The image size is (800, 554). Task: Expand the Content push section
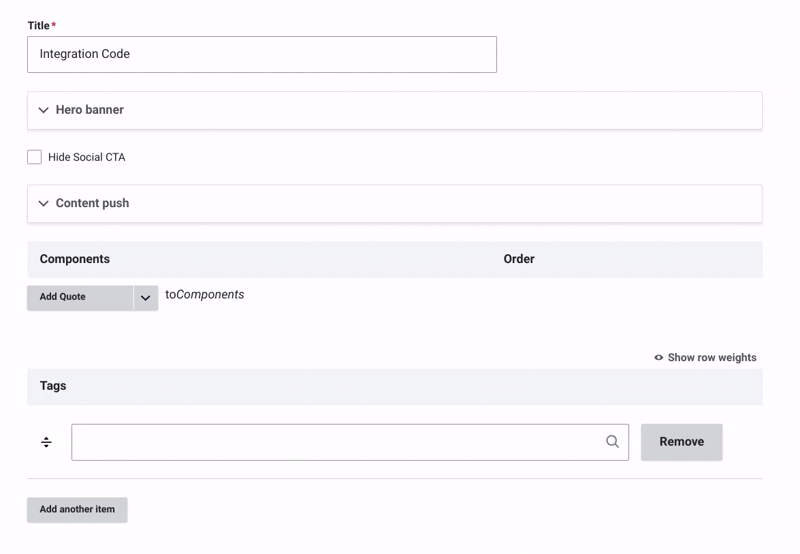tap(394, 204)
